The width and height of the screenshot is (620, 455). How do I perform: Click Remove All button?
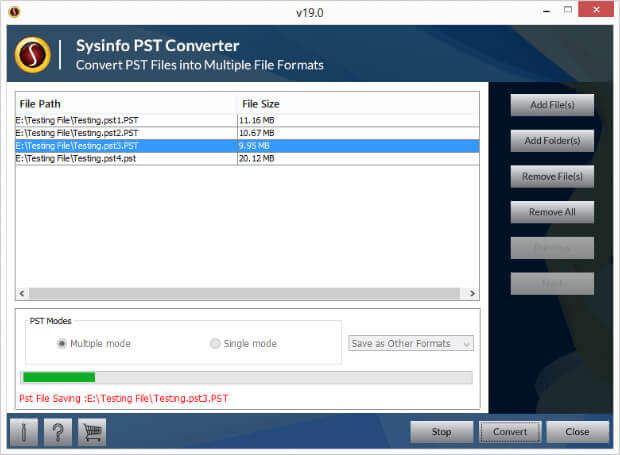[552, 212]
